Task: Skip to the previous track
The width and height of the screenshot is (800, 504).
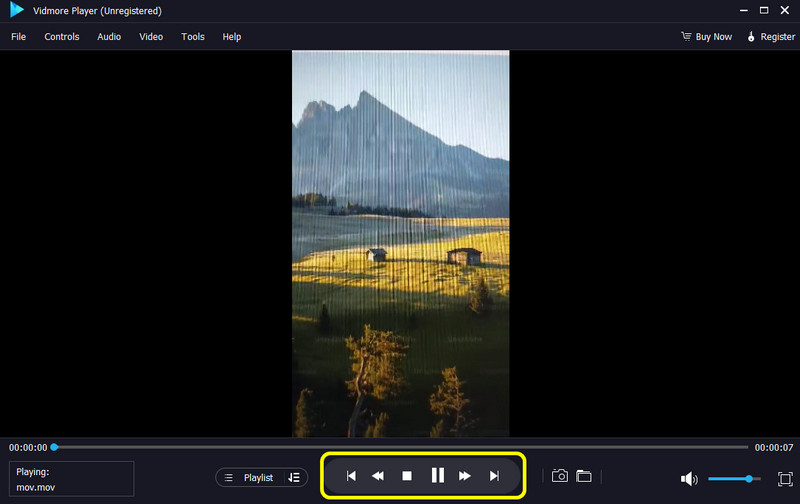Action: 351,477
